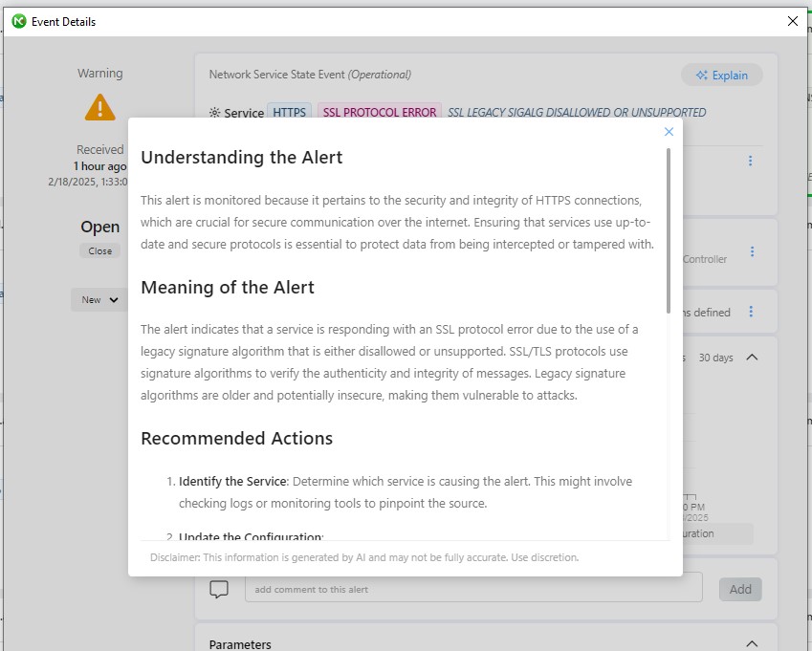Collapse the 30 days chart section
The width and height of the screenshot is (812, 651).
pos(752,358)
